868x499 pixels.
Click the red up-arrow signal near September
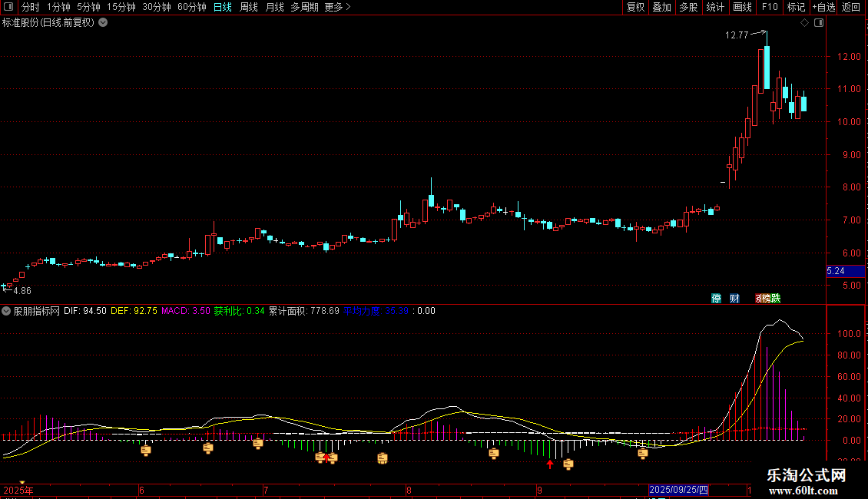550,464
